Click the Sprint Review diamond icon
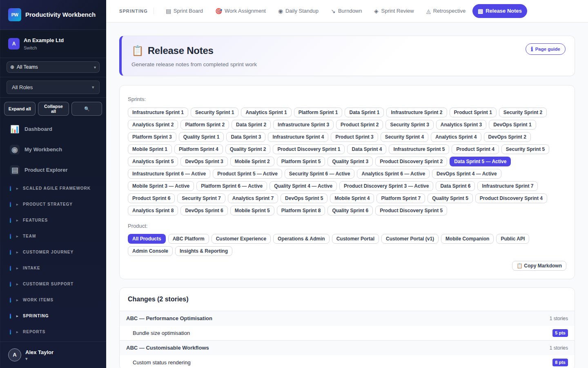 (x=376, y=11)
